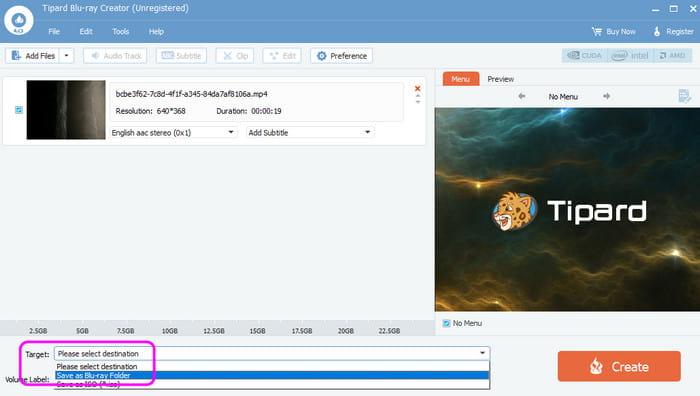Open the Add Subtitle dropdown
This screenshot has height=396, width=700.
[310, 133]
